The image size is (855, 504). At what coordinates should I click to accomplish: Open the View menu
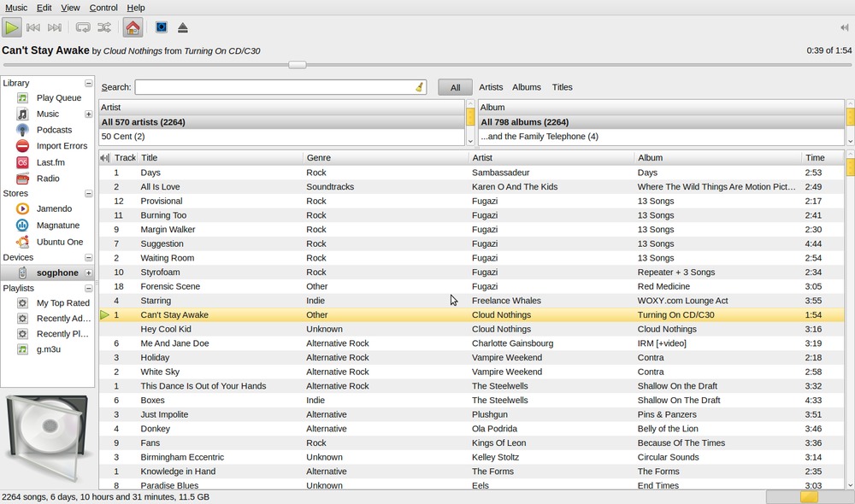(x=70, y=8)
